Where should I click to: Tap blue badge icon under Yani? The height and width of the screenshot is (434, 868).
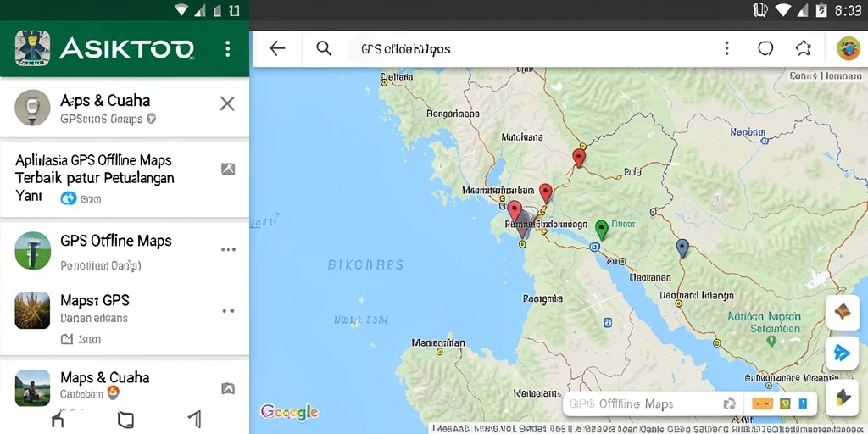(x=68, y=198)
